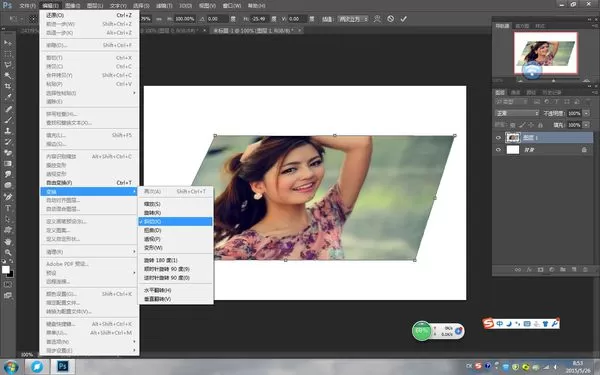Viewport: 600px width, 375px height.
Task: Select the Pen tool
Action: click(8, 197)
